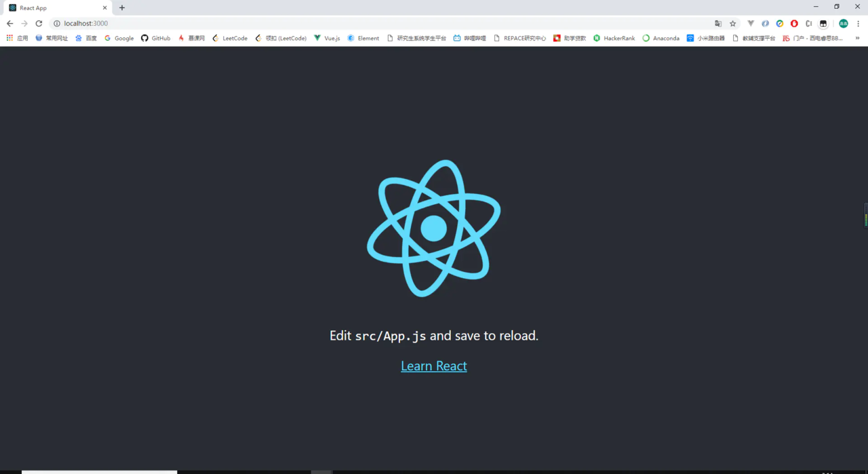Open a new browser tab
Viewport: 868px width, 474px height.
coord(122,7)
